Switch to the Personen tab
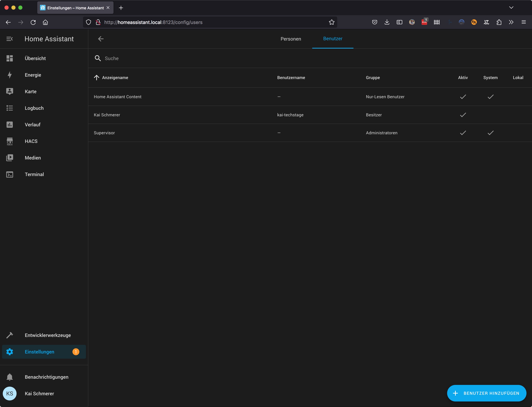Screen dimensions: 532x407 290,39
